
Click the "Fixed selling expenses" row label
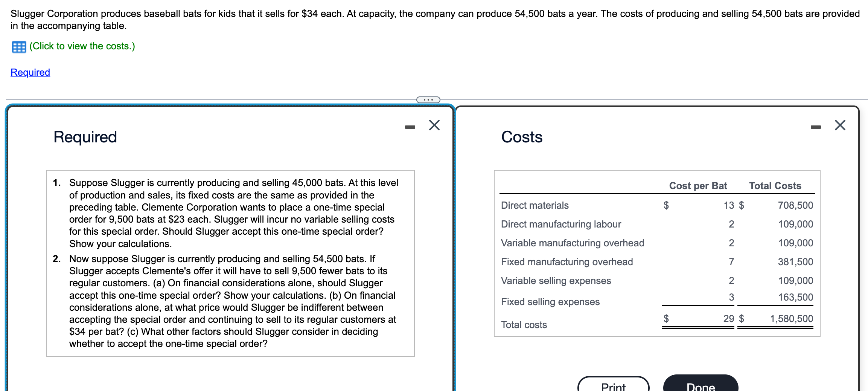click(550, 302)
